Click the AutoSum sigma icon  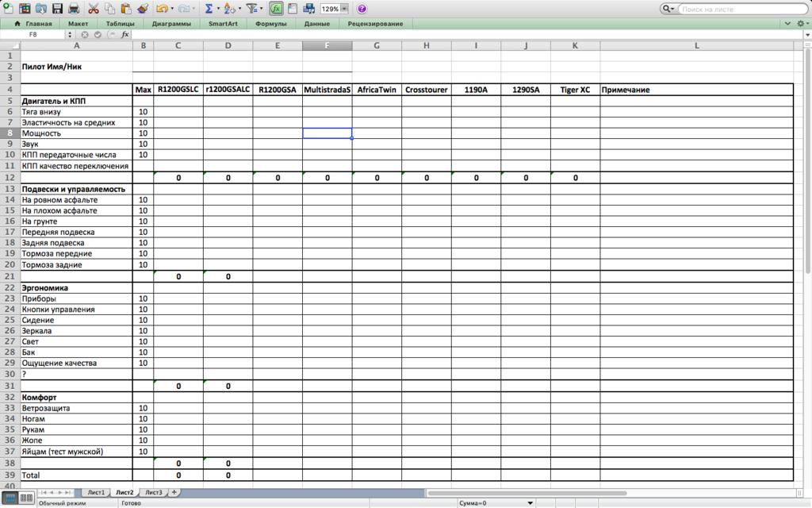point(209,9)
